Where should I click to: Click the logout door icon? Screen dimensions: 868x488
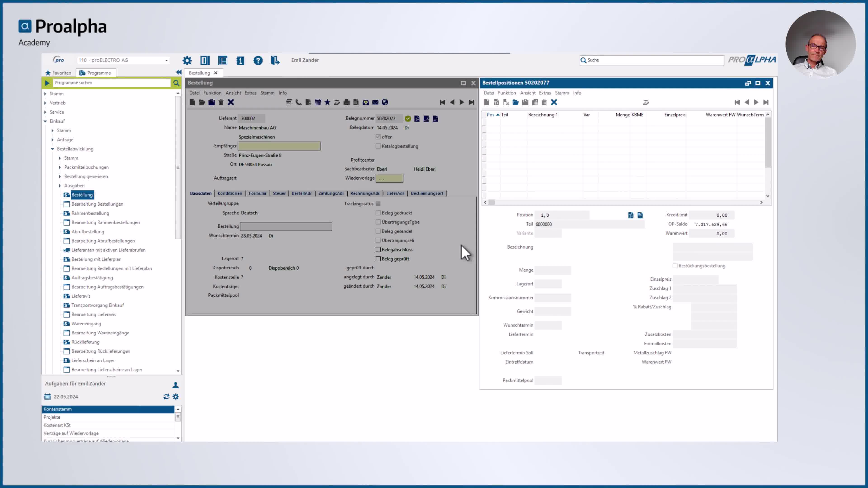pos(275,60)
